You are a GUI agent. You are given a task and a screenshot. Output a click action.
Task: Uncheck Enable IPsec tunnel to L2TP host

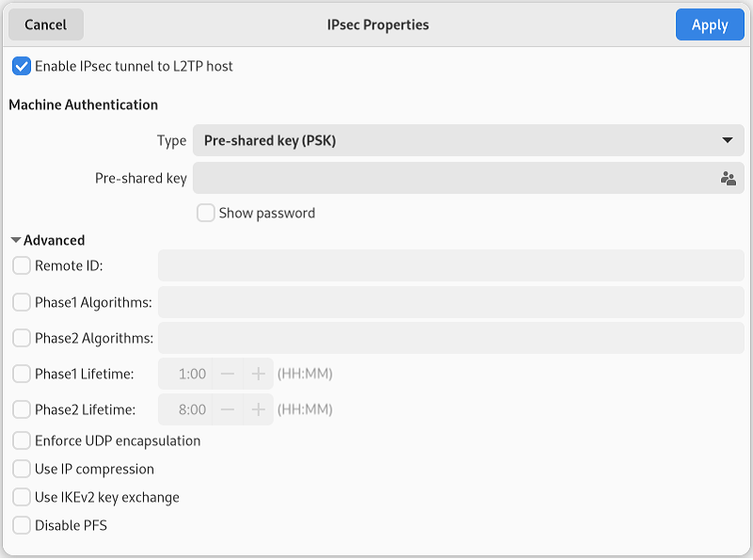point(22,66)
